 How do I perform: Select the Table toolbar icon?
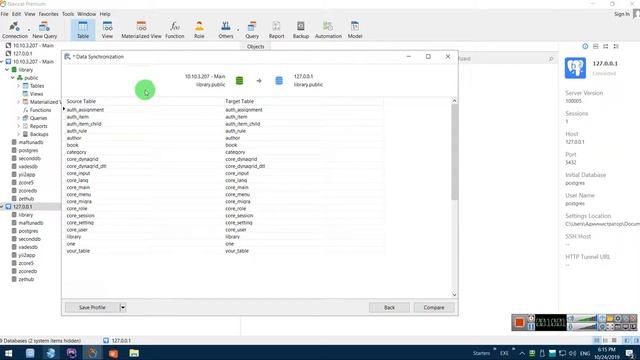pyautogui.click(x=83, y=30)
